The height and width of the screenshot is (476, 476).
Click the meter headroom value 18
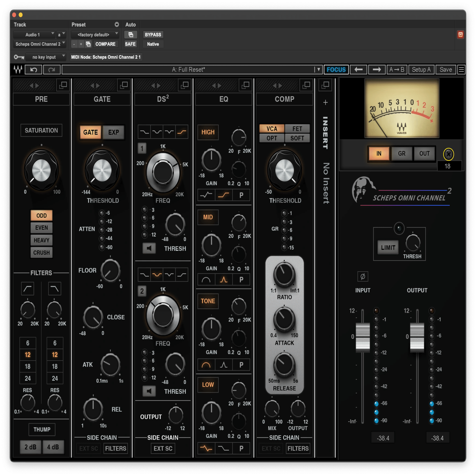click(449, 166)
